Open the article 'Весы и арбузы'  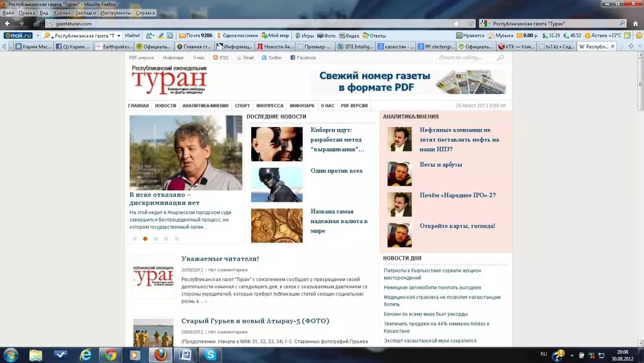(440, 165)
